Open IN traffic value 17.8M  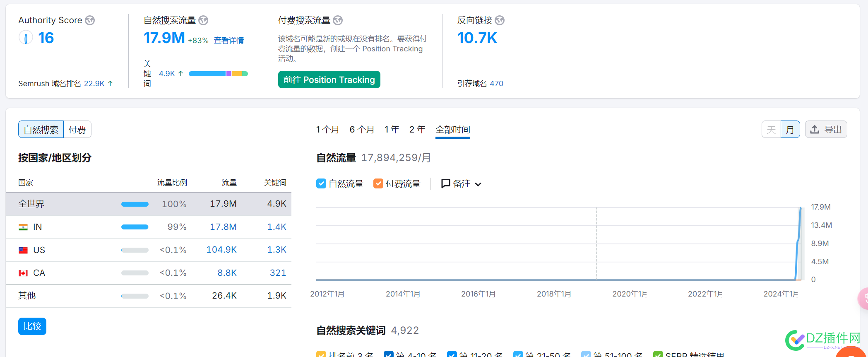point(223,227)
